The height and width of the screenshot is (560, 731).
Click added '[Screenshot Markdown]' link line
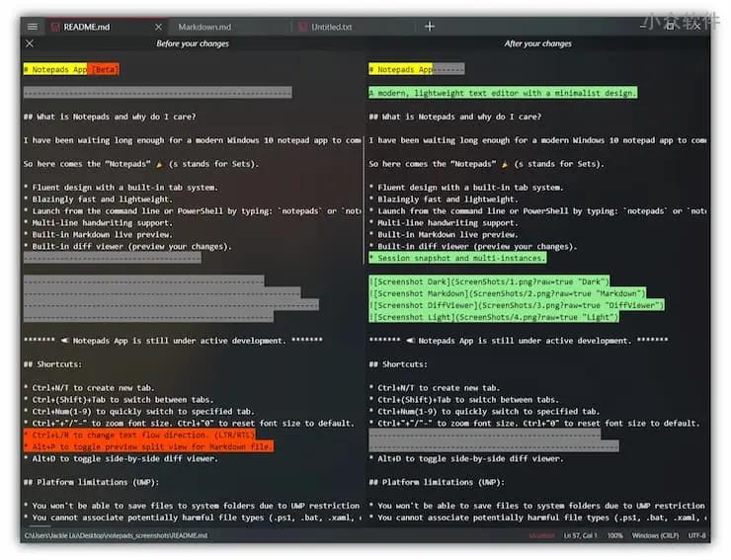coord(507,293)
